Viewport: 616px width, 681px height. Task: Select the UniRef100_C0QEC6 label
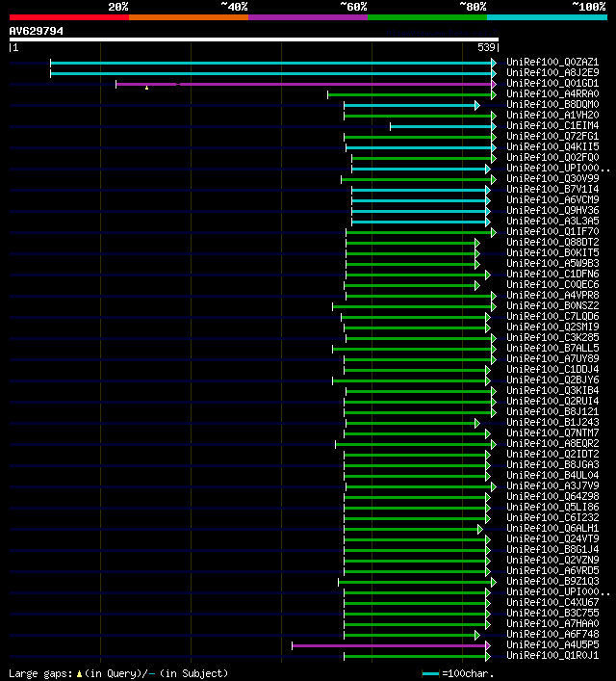coord(552,284)
